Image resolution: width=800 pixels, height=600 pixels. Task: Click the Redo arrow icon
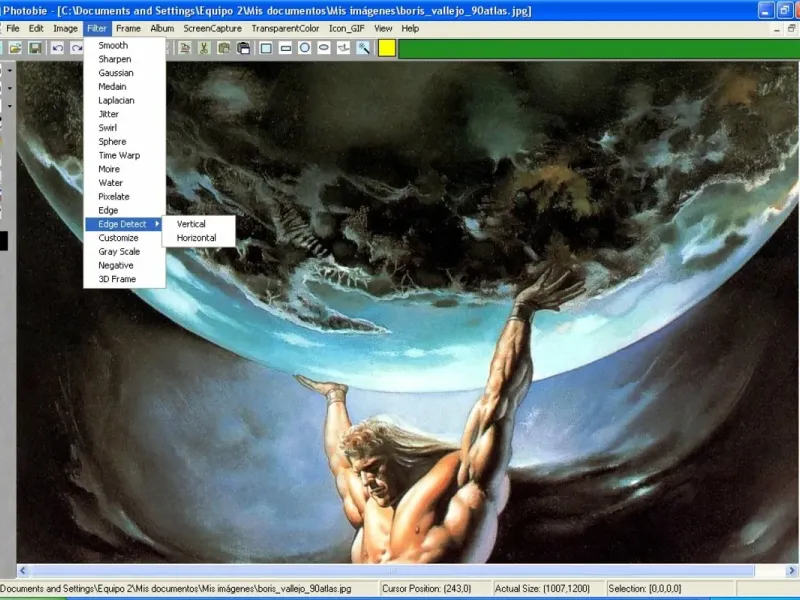(77, 48)
